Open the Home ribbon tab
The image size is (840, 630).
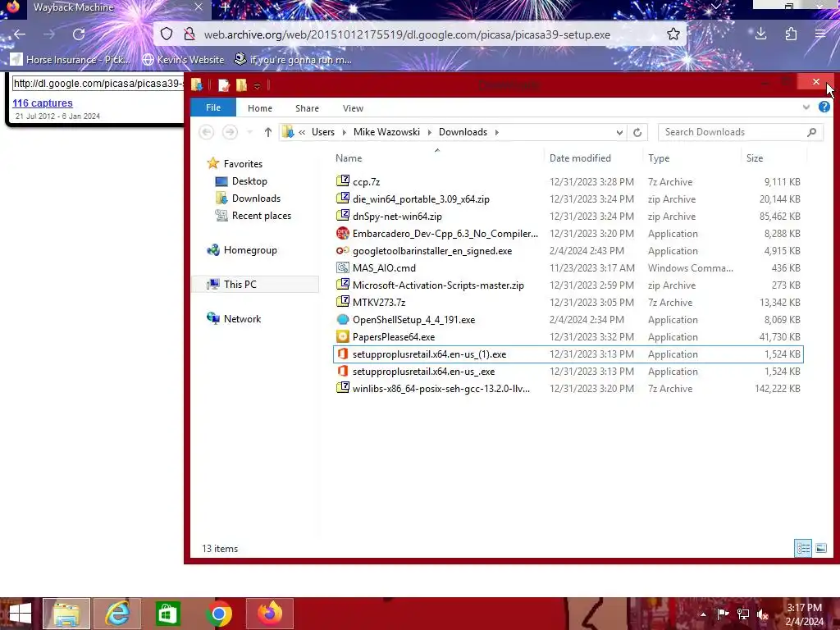point(260,108)
